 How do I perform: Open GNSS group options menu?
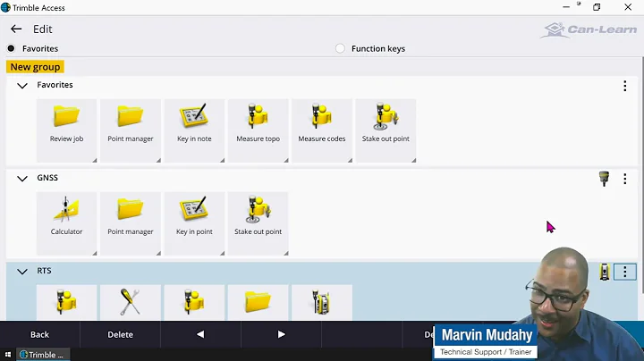[624, 179]
